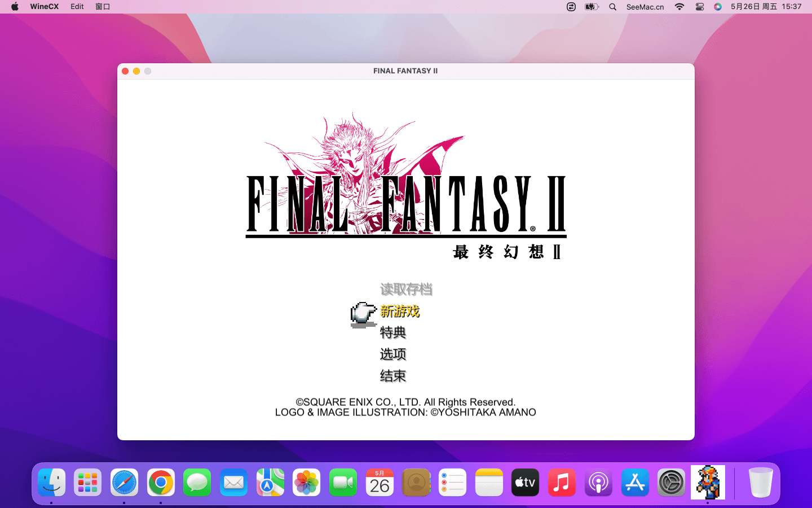Open the Music app in the dock

[562, 483]
